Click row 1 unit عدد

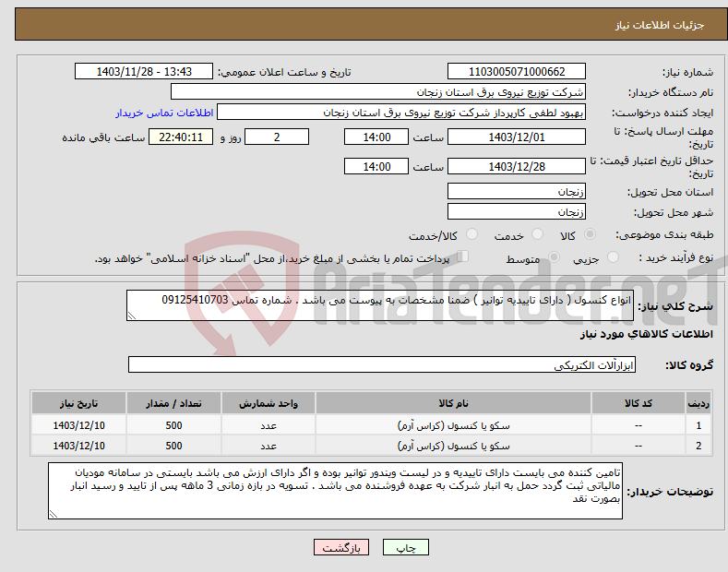tap(269, 425)
